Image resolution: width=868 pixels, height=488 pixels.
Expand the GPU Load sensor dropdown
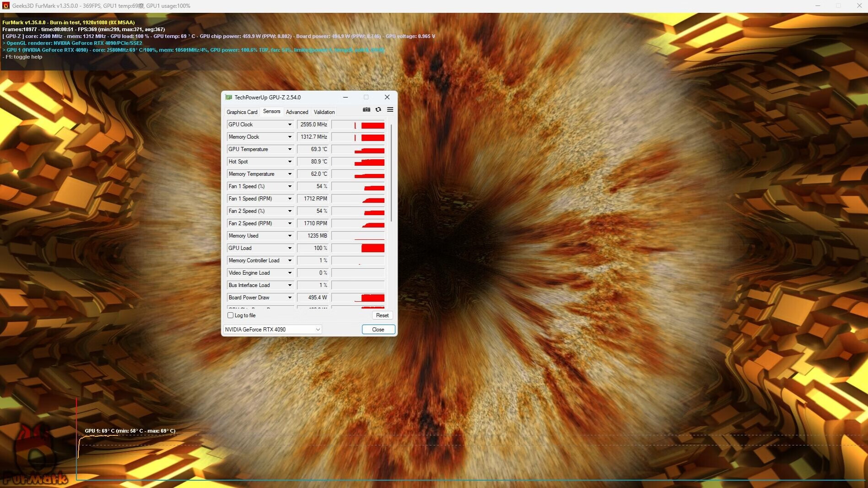tap(290, 248)
